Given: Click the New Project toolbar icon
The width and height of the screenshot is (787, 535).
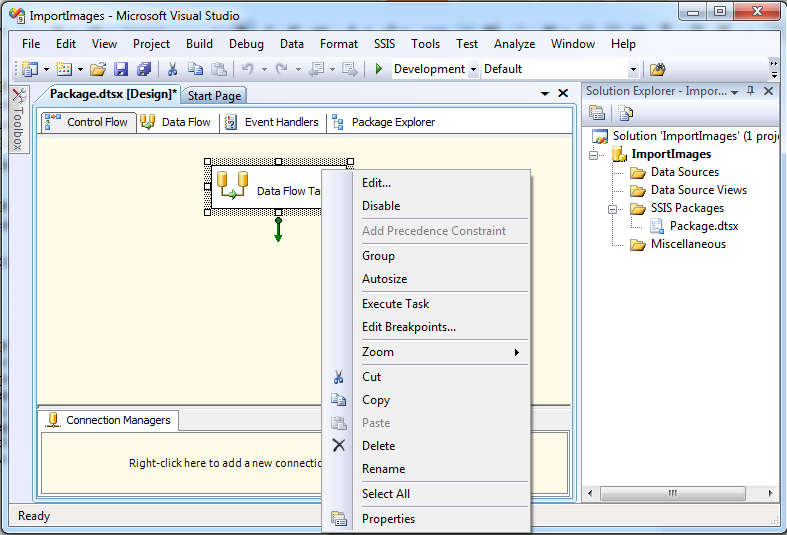Looking at the screenshot, I should (x=30, y=69).
